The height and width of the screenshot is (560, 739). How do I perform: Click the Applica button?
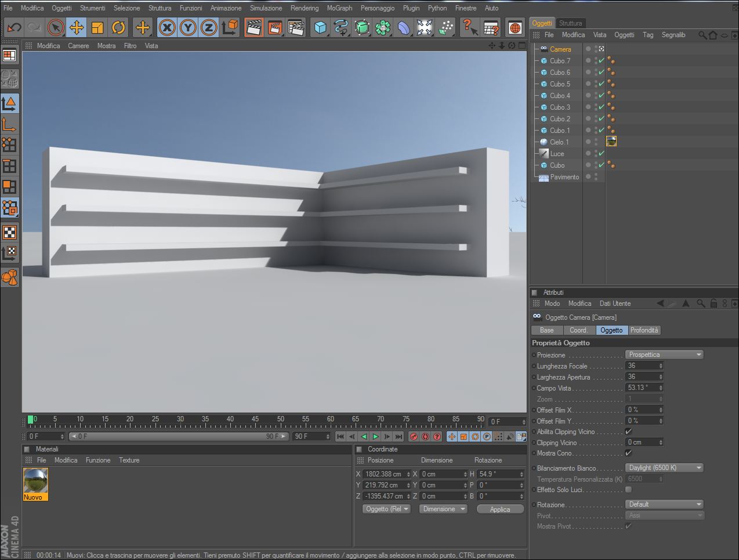point(500,509)
